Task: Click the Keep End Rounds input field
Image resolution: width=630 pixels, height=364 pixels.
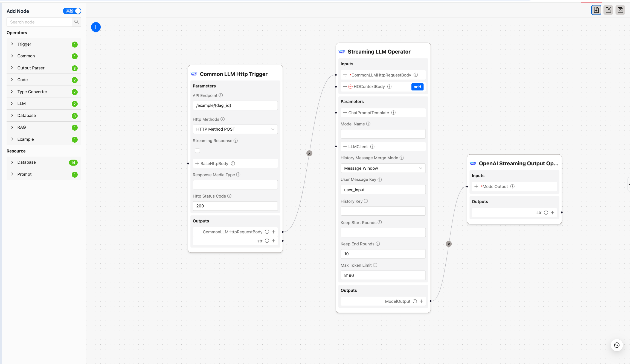Action: pyautogui.click(x=383, y=254)
